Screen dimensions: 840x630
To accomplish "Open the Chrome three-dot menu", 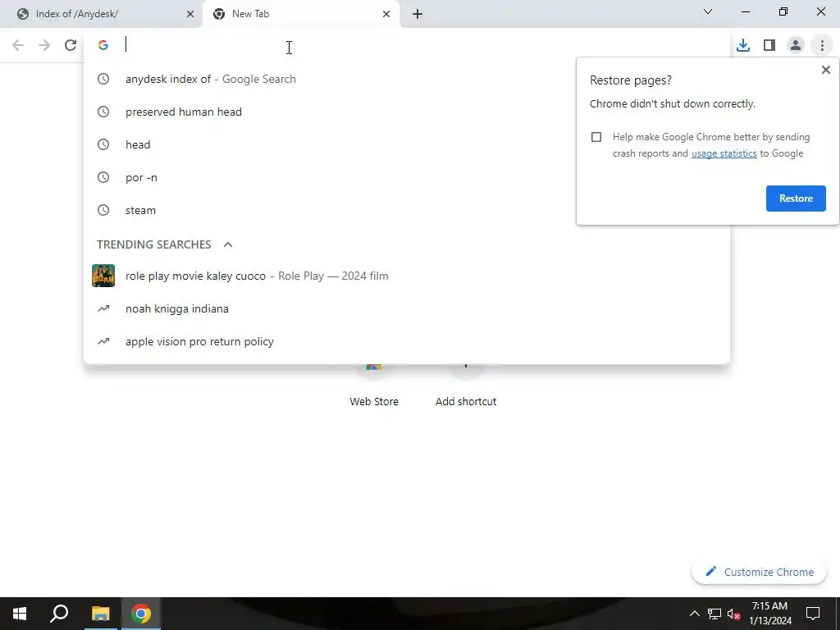I will (x=822, y=45).
